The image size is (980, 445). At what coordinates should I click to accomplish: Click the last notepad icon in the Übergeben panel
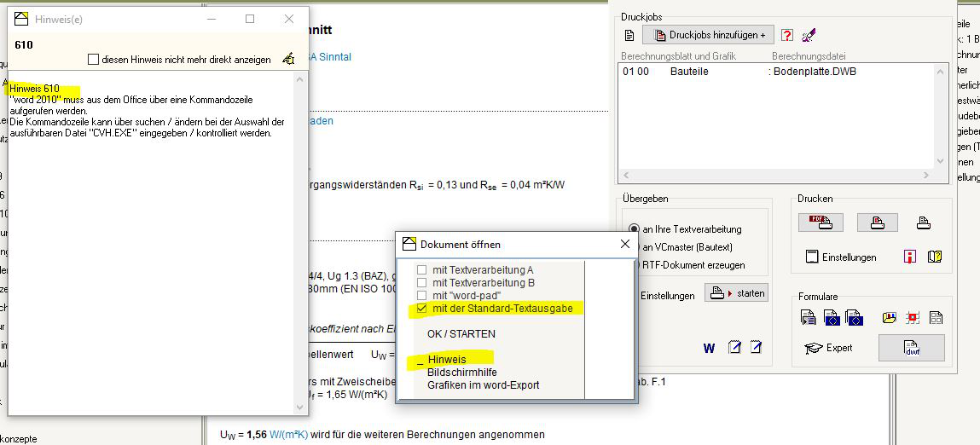point(757,348)
